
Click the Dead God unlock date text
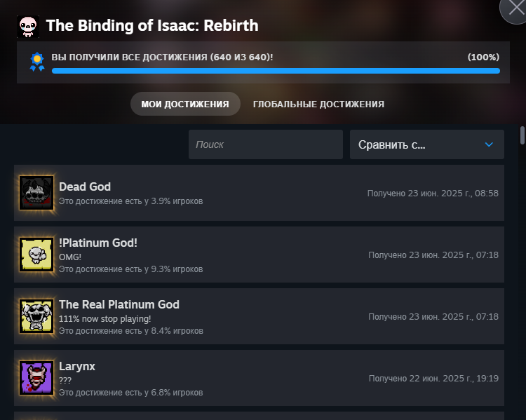tap(433, 193)
